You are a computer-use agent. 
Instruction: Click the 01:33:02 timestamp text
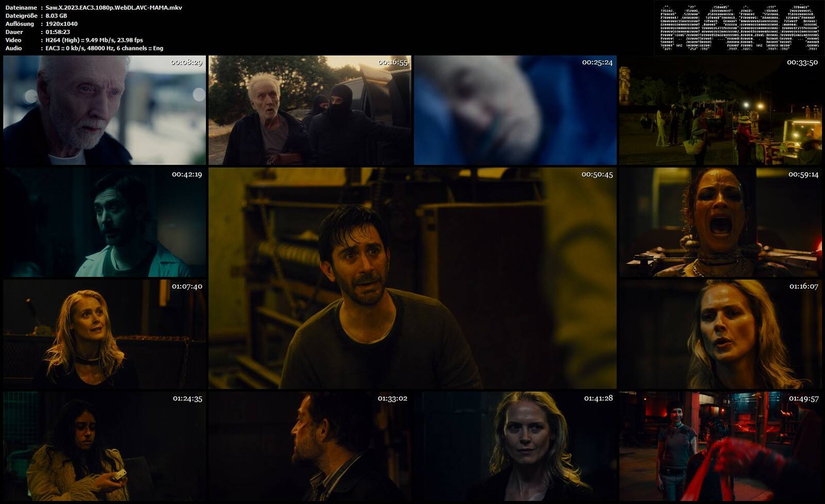pos(392,398)
